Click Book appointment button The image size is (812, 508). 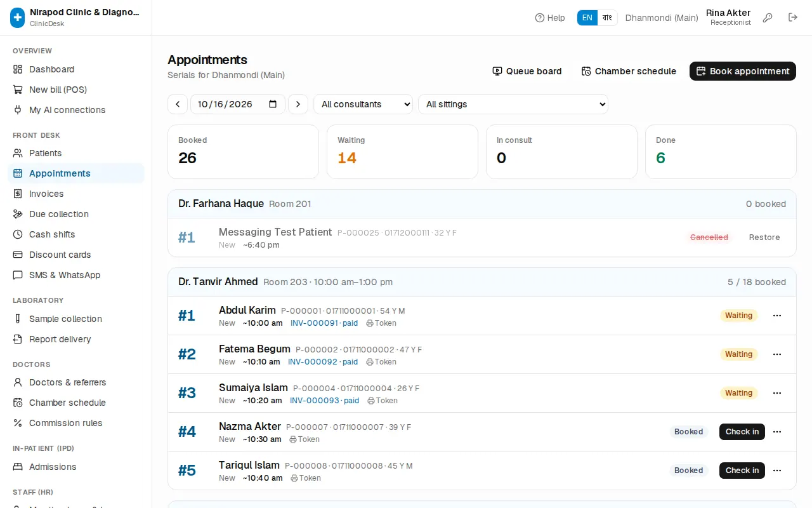pos(743,71)
